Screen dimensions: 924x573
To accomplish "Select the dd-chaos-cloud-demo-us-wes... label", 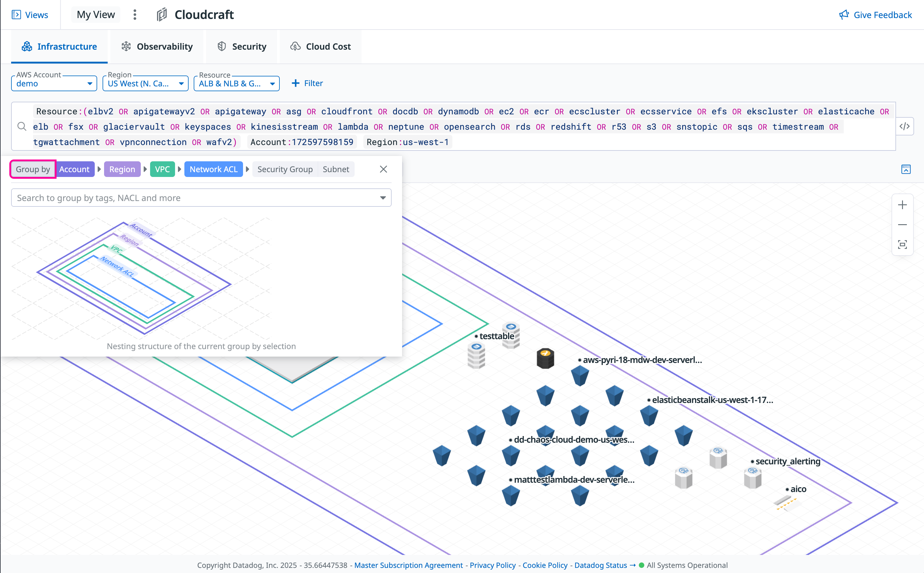I will [574, 440].
